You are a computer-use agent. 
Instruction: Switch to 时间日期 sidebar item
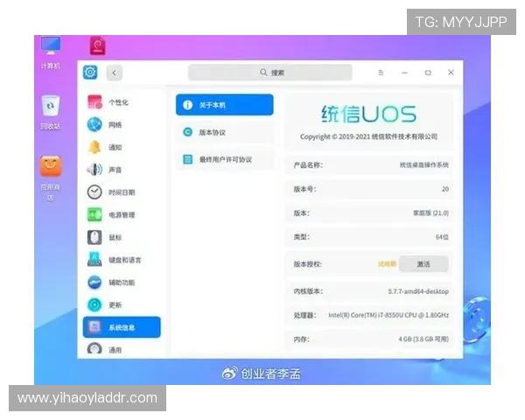pyautogui.click(x=122, y=192)
